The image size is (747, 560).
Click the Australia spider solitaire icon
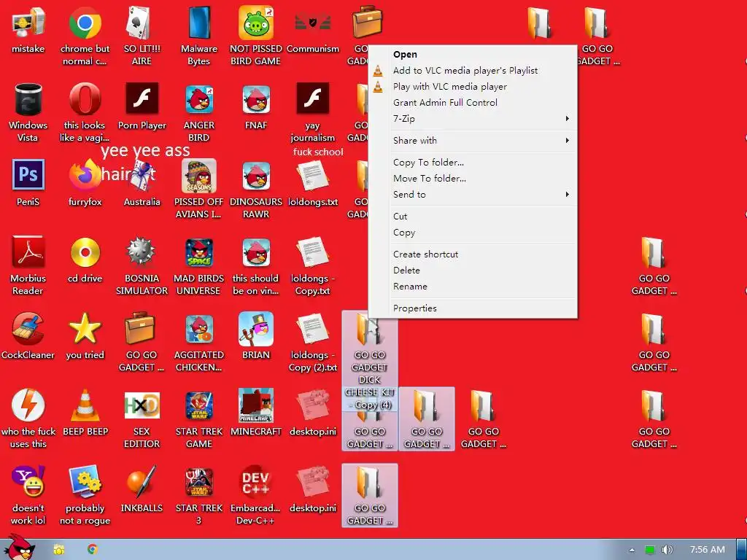142,182
